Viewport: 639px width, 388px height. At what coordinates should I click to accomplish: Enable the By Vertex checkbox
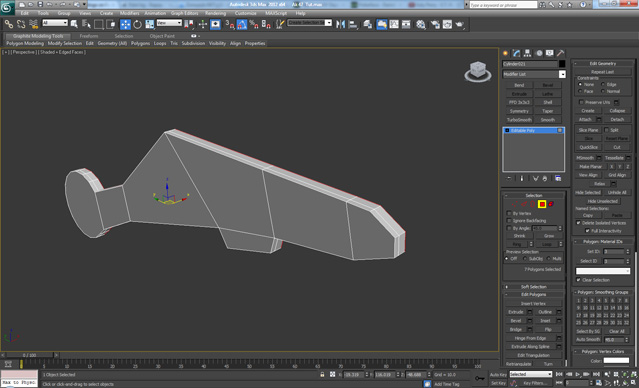[509, 214]
